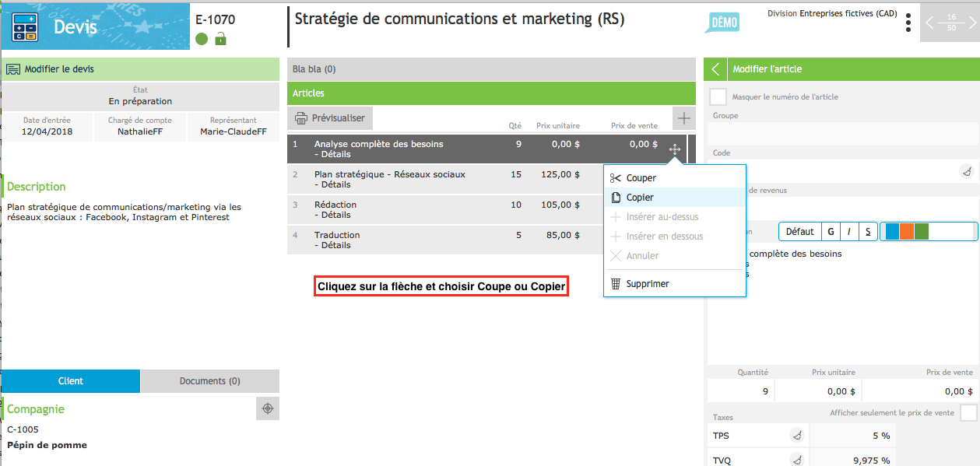The height and width of the screenshot is (466, 980).
Task: Click the Prix de vente field in article editor
Action: (920, 391)
